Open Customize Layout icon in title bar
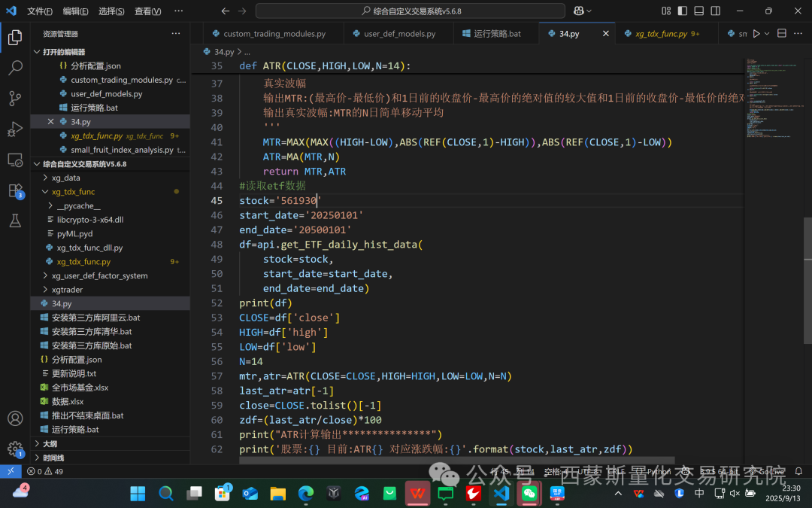Viewport: 812px width, 508px height. [666, 11]
